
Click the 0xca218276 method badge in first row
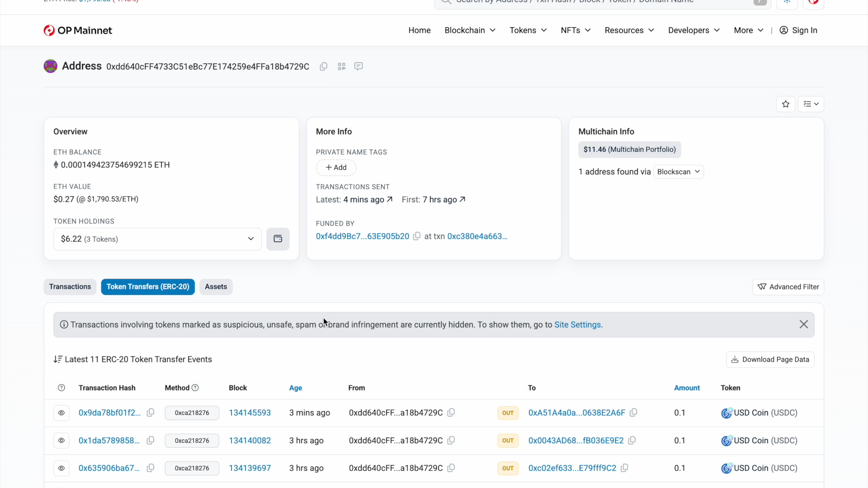coord(192,413)
